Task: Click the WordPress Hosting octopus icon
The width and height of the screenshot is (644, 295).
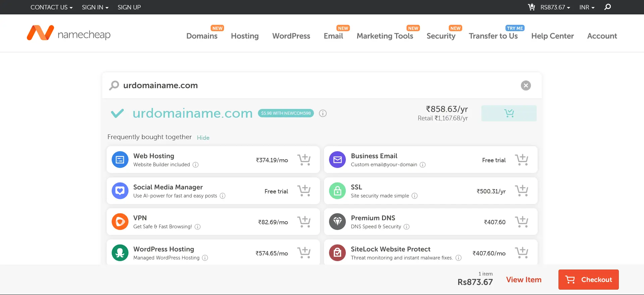Action: [x=120, y=253]
